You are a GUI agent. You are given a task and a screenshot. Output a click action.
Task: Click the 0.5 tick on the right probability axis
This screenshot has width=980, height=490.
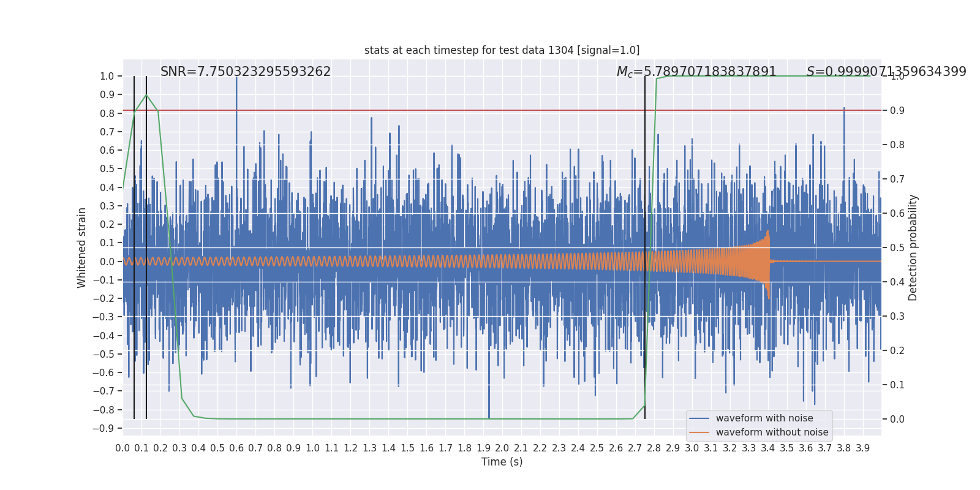pos(897,248)
